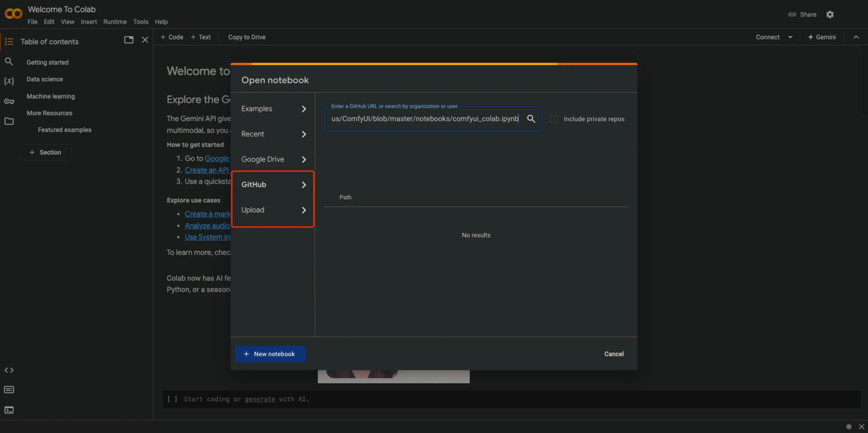Open the File menu
Image resolution: width=868 pixels, height=433 pixels.
click(33, 22)
